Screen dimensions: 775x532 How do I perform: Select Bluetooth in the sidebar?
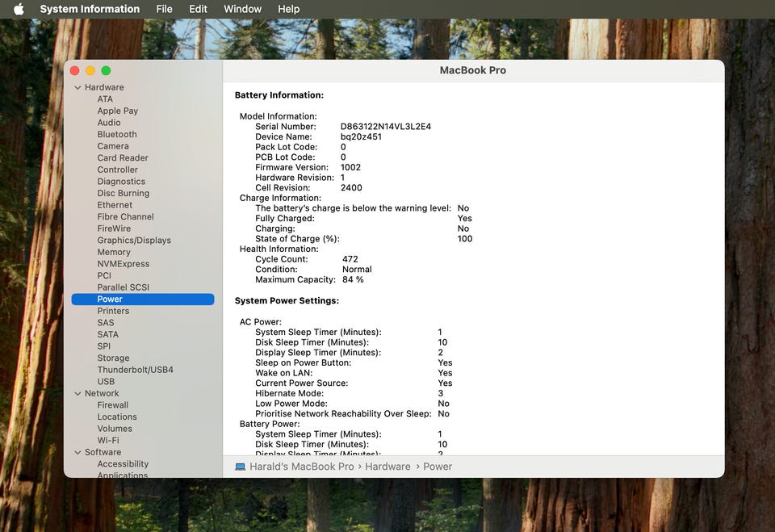coord(117,135)
